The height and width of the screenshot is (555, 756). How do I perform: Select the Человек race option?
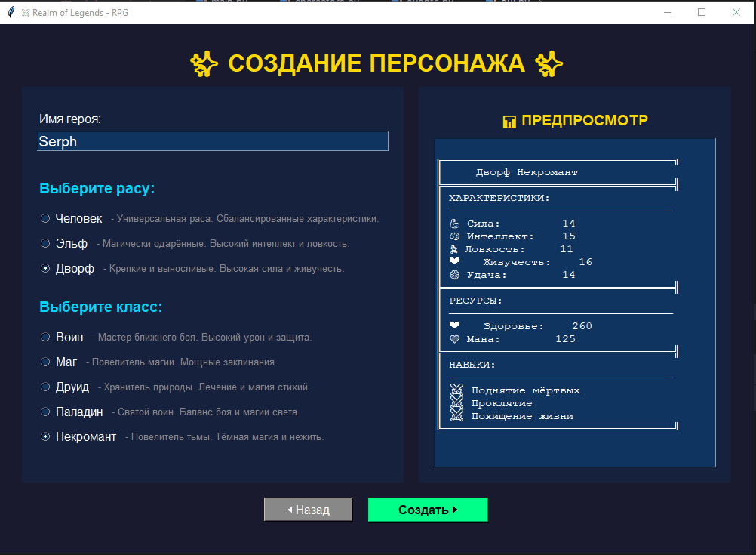coord(45,218)
